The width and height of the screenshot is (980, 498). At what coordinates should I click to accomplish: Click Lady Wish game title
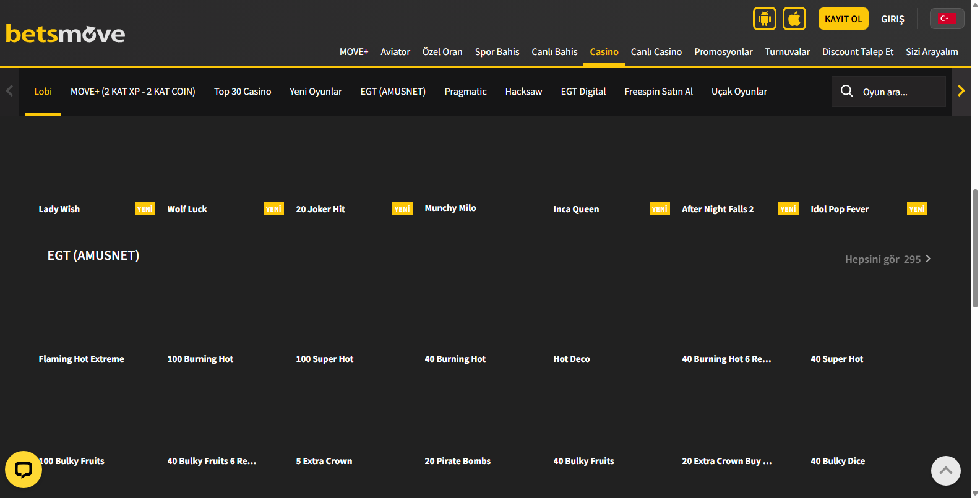(x=59, y=209)
